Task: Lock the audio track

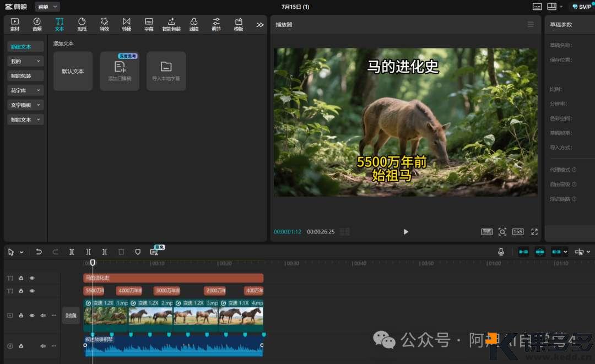Action: point(21,346)
